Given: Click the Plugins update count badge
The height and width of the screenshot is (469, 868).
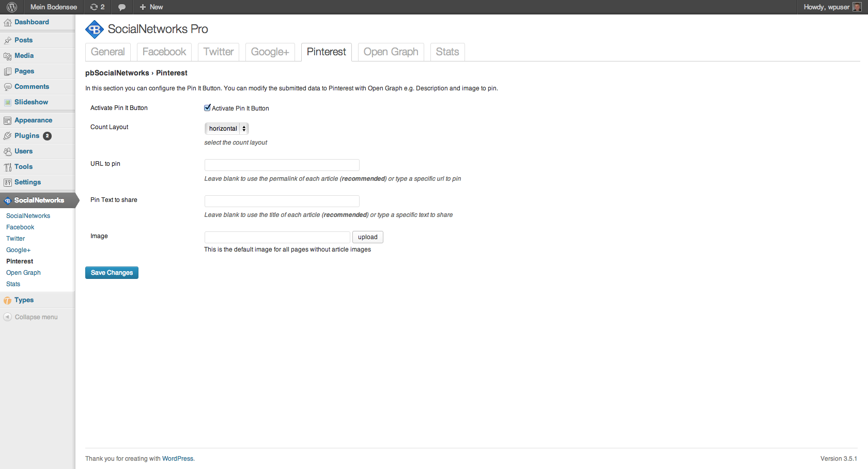Looking at the screenshot, I should tap(47, 136).
